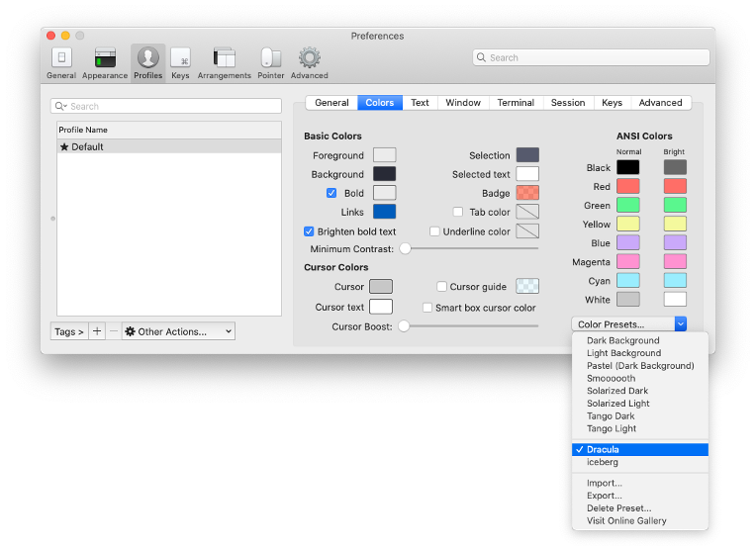Open the Bright Yellow ANSI swatch
756x549 pixels.
click(675, 224)
